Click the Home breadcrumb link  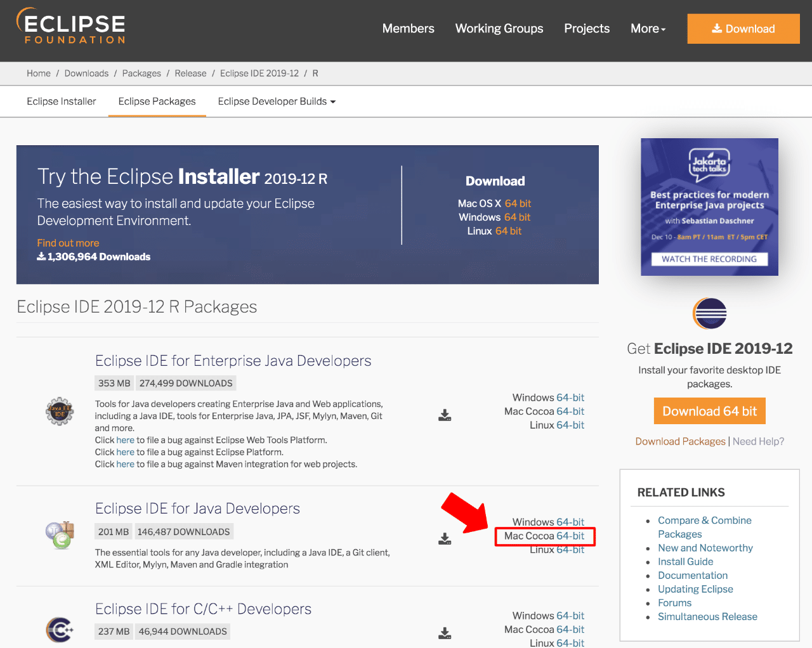[39, 74]
